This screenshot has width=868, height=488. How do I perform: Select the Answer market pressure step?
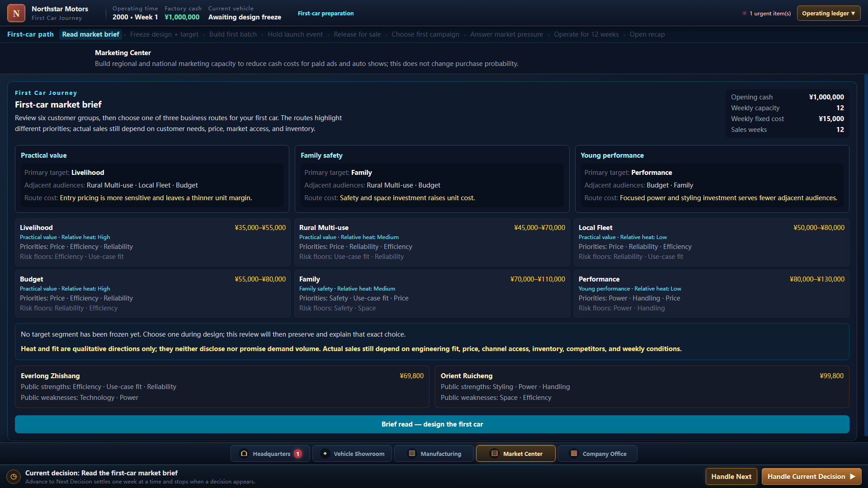click(506, 34)
